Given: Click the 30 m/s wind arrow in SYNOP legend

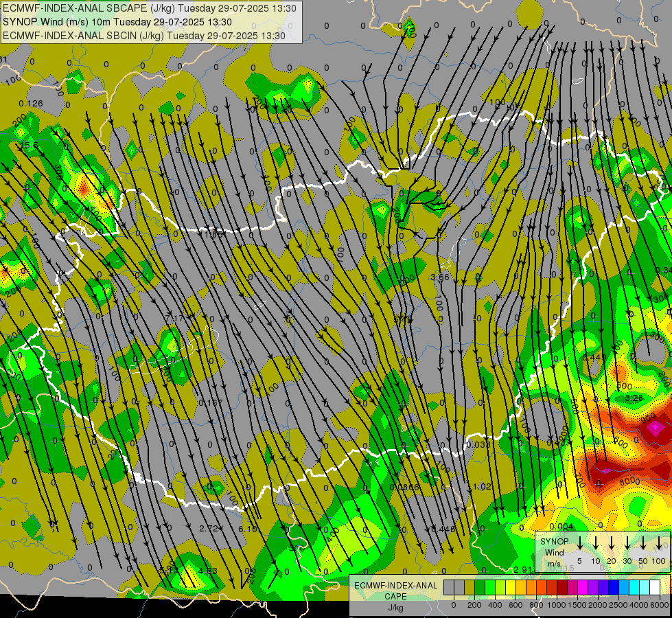Looking at the screenshot, I should tap(627, 542).
